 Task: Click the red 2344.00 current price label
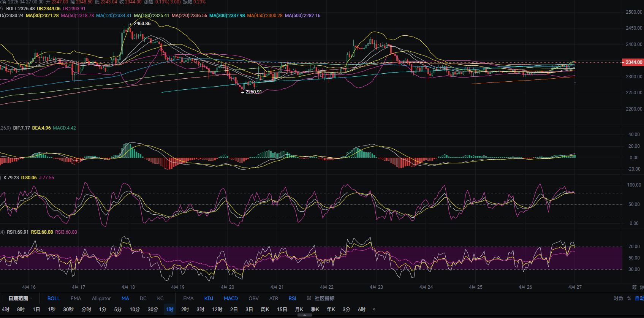[x=633, y=62]
